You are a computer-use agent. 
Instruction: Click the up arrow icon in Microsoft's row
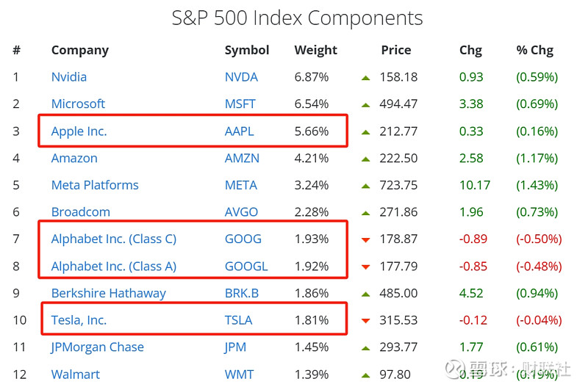click(x=365, y=104)
